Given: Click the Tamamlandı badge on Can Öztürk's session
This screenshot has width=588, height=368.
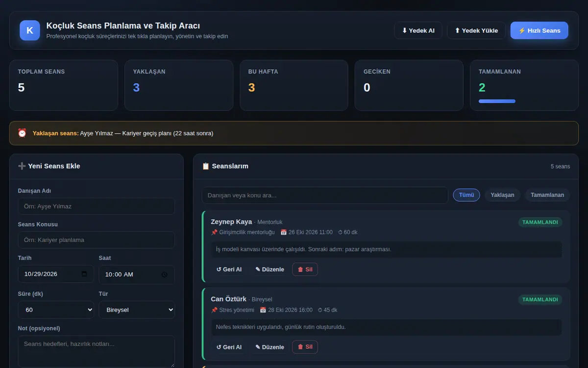Looking at the screenshot, I should [x=540, y=299].
